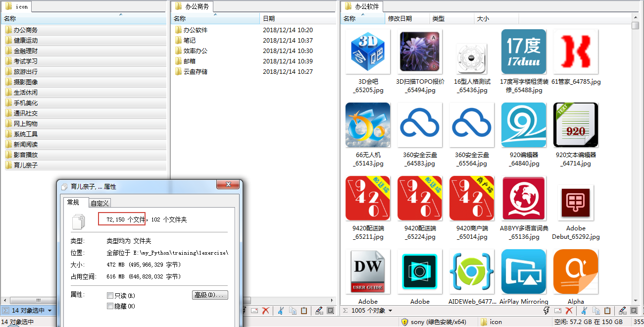Activate the 办公软件 pane tab
The width and height of the screenshot is (644, 327).
(x=362, y=6)
